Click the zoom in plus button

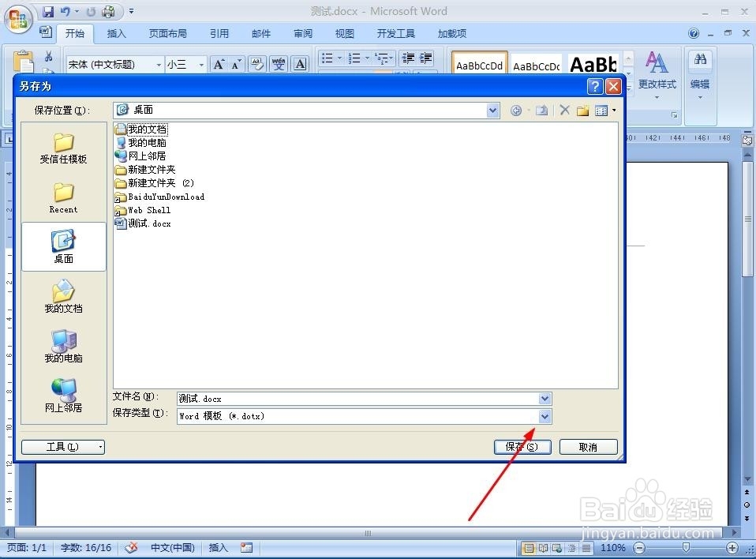click(732, 548)
